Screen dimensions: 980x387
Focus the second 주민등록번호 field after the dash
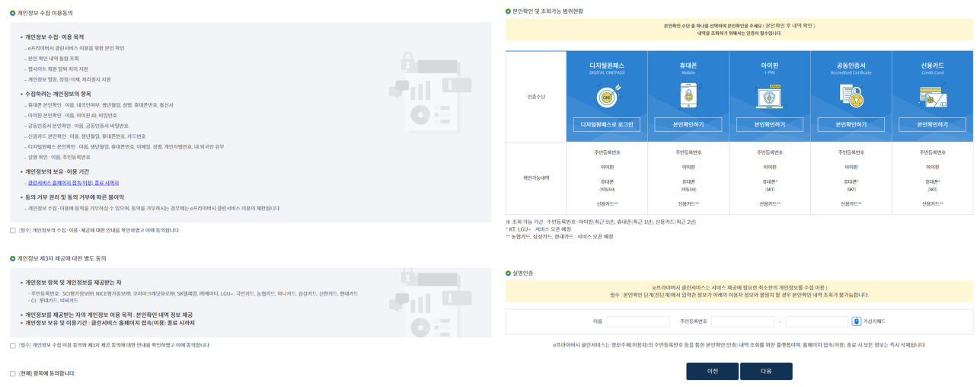point(816,321)
